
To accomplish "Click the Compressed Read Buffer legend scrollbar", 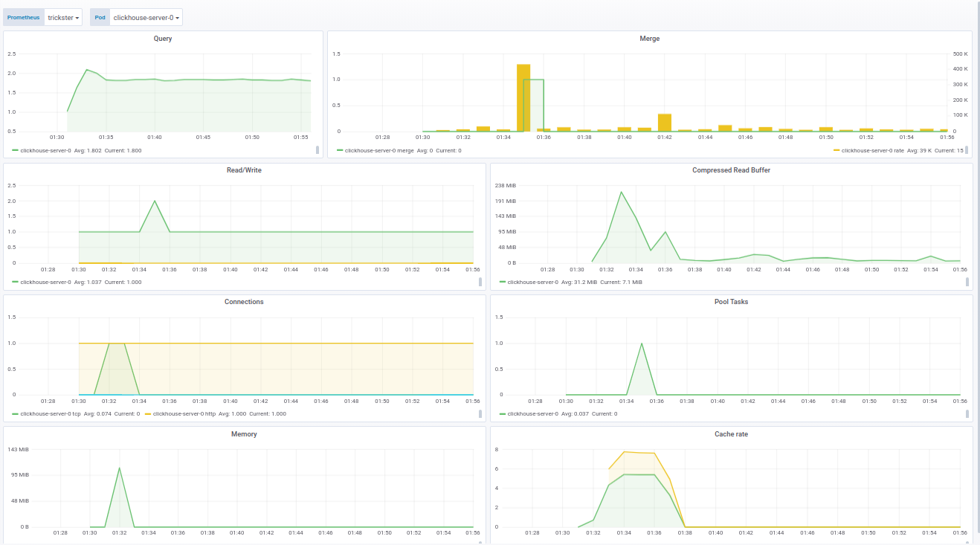I will pos(967,282).
